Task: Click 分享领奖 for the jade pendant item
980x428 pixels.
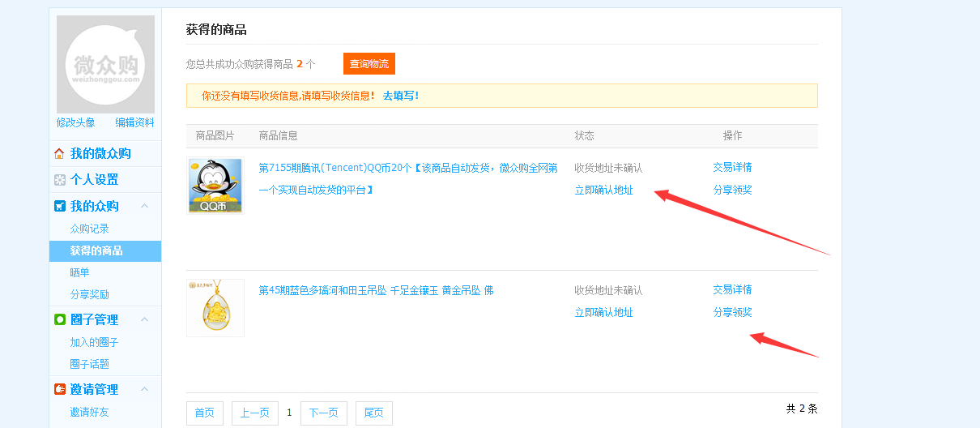Action: (x=732, y=312)
